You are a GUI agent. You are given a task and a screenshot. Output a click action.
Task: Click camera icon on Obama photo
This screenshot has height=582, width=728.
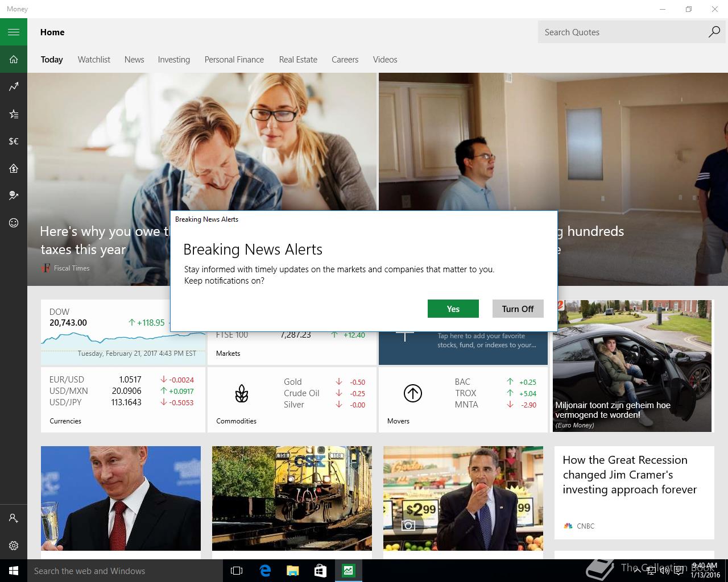coord(408,525)
